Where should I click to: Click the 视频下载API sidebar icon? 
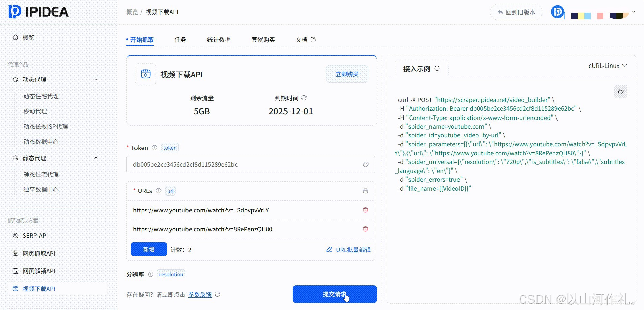point(15,288)
